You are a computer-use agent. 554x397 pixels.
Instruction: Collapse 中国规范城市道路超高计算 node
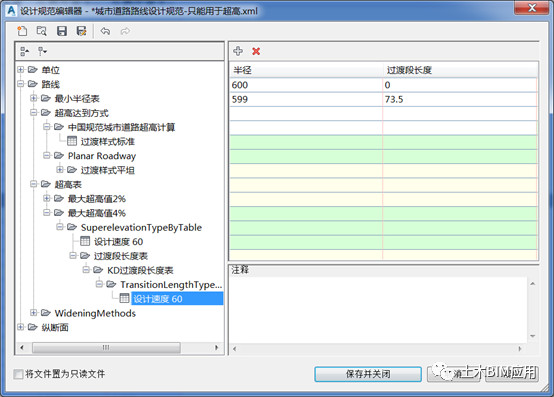[47, 127]
